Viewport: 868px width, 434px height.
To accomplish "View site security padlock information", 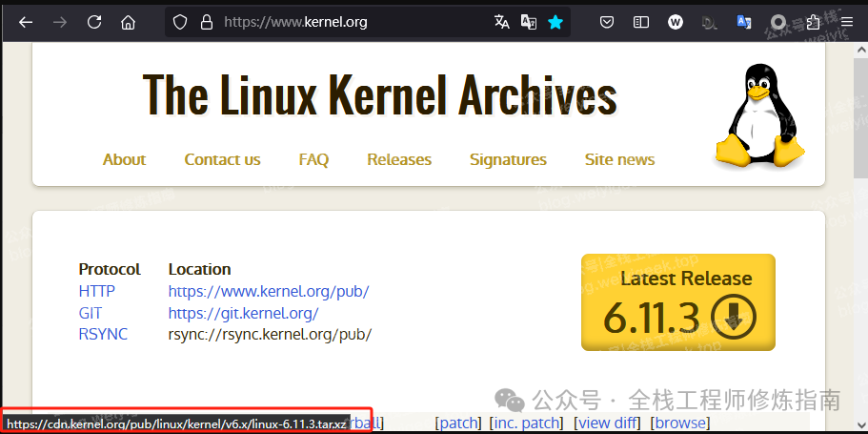I will [207, 22].
